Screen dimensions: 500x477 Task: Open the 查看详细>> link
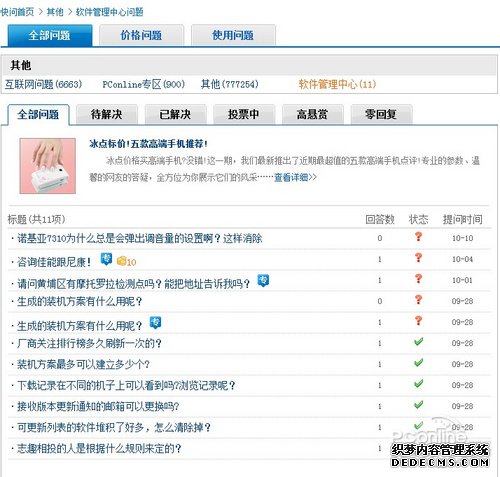click(295, 177)
